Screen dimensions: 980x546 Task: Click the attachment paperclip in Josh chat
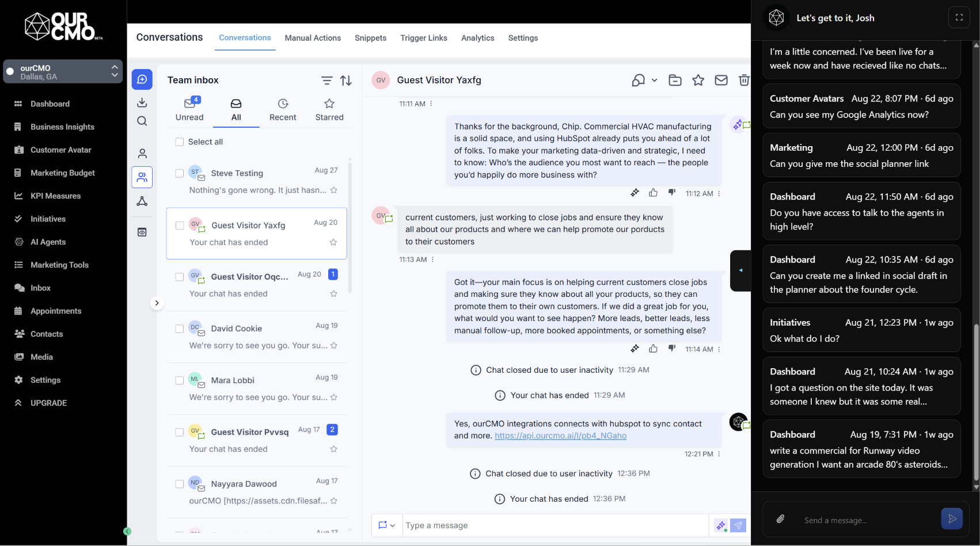(780, 519)
